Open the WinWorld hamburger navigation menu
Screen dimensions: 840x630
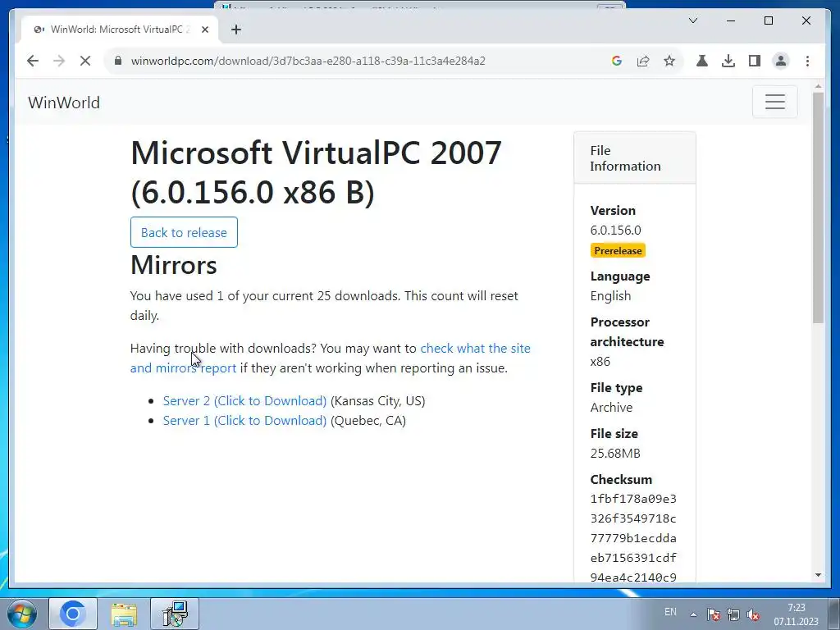(774, 102)
